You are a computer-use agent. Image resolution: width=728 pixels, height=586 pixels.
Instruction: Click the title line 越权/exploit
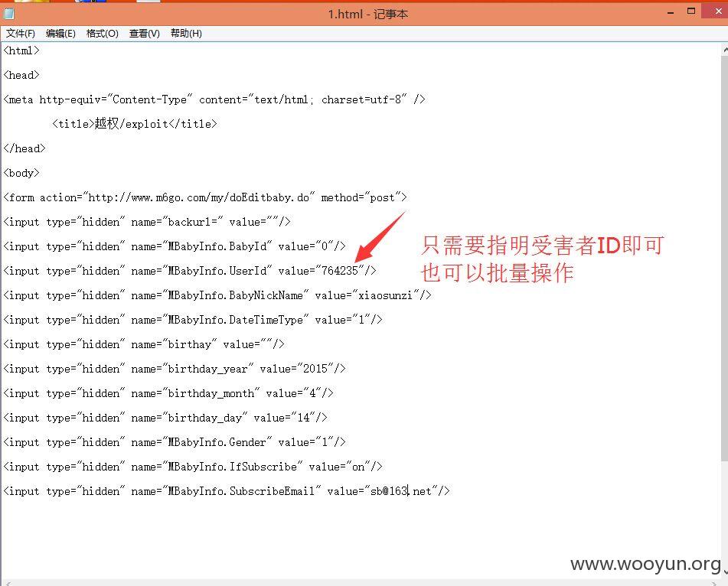[135, 124]
